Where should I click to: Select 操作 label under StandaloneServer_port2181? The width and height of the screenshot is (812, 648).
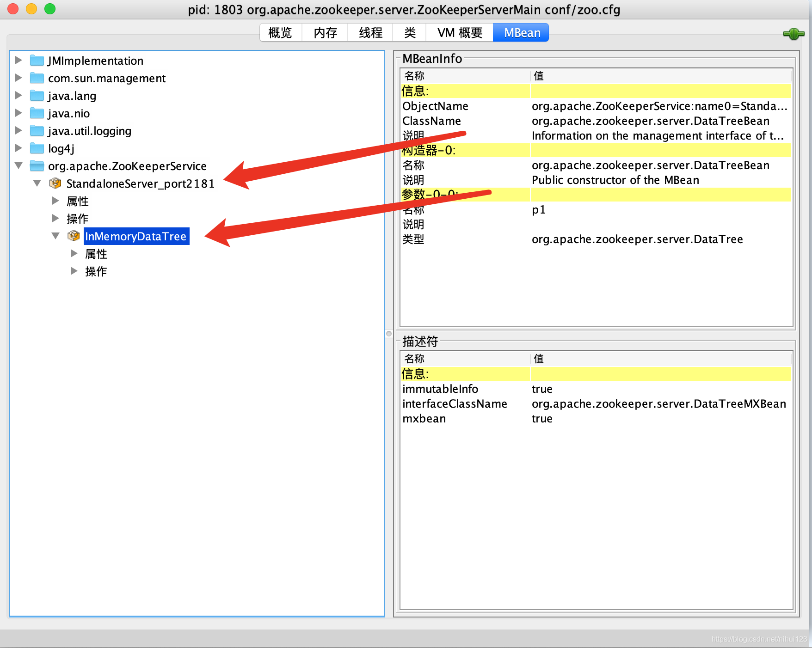pyautogui.click(x=78, y=219)
